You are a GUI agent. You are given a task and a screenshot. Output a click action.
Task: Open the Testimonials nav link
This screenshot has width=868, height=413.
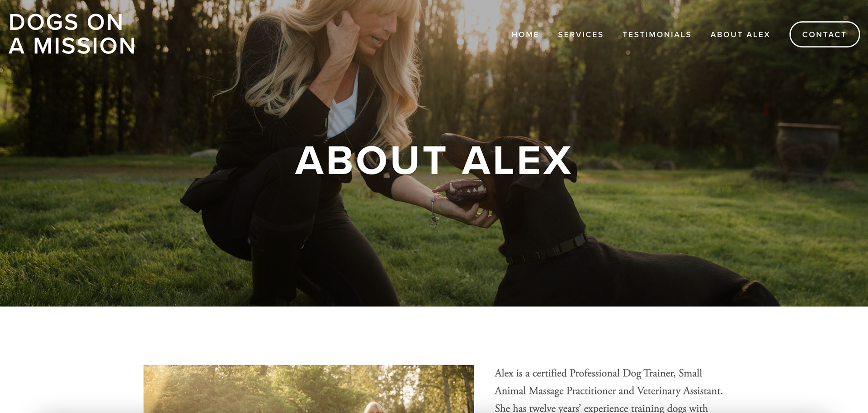point(657,34)
